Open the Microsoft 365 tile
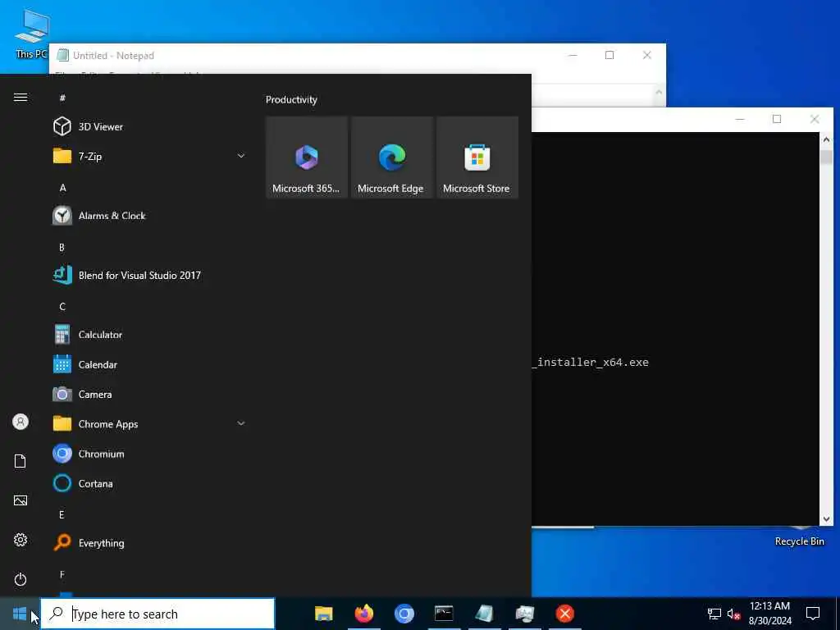 (307, 157)
